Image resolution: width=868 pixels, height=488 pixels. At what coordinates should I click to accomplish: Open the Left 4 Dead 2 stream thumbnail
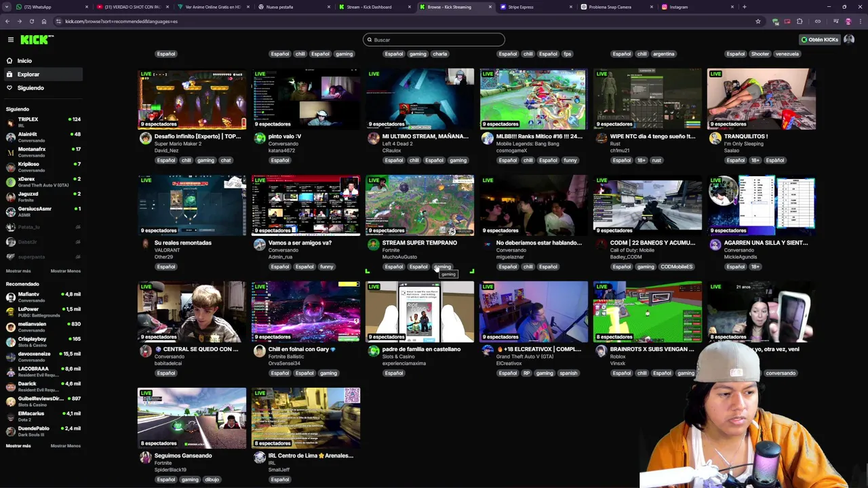tap(420, 99)
